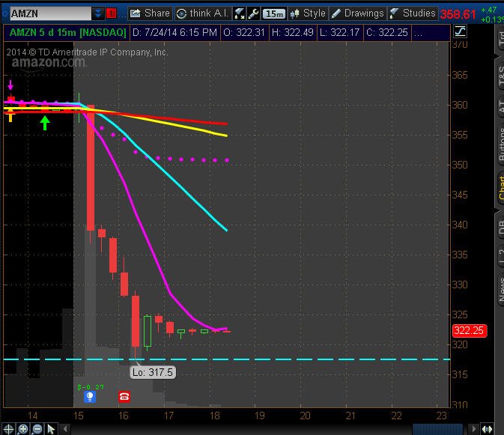Open the Buttons side tab
This screenshot has width=504, height=435.
(x=500, y=143)
